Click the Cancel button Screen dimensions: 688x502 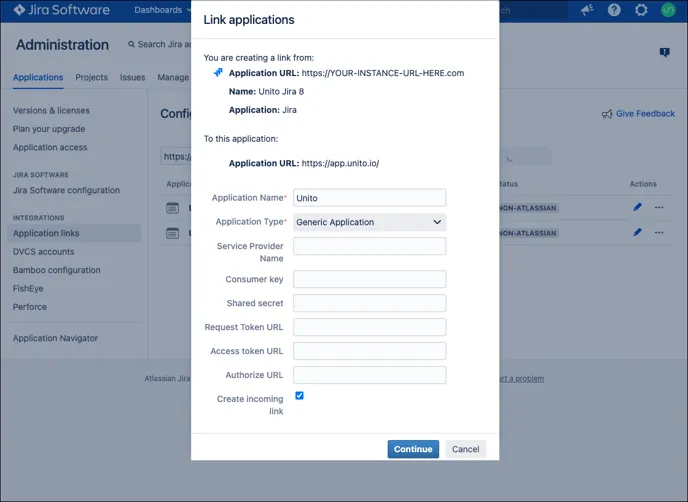click(466, 449)
